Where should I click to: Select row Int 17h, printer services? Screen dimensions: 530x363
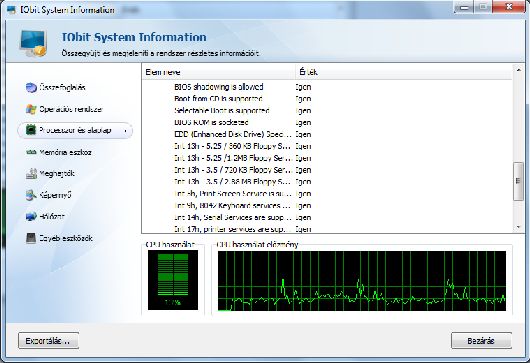click(x=327, y=229)
